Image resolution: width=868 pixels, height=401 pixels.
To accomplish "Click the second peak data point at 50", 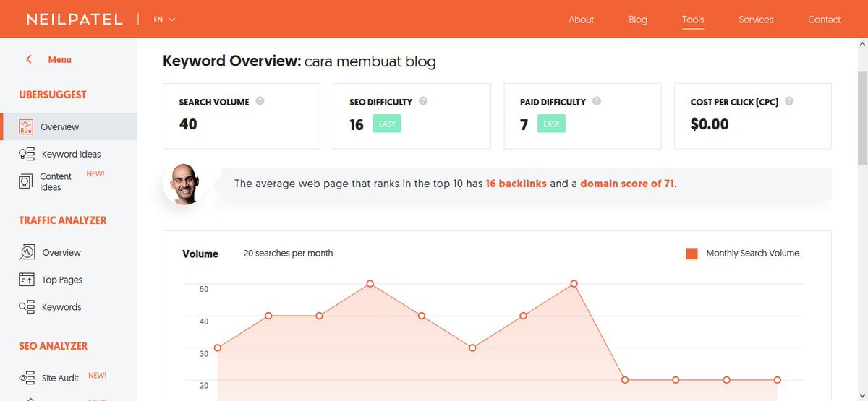I will click(574, 283).
